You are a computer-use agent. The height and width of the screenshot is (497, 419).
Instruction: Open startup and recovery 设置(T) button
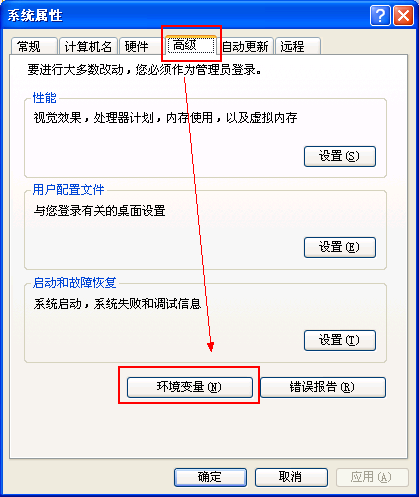(x=340, y=340)
